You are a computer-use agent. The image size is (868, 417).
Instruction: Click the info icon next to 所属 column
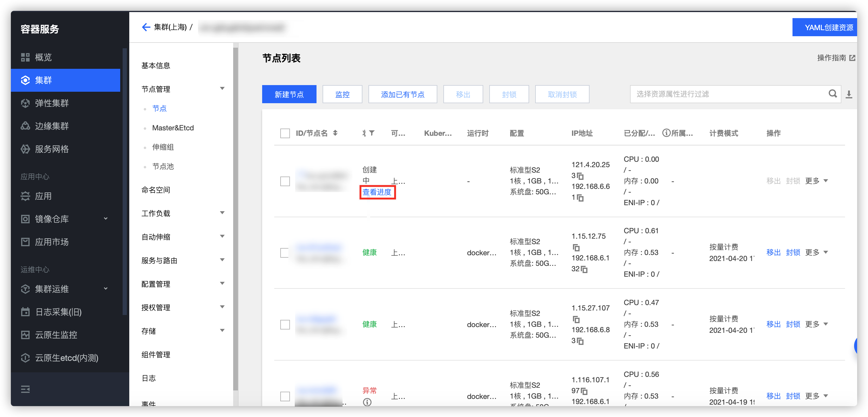666,133
